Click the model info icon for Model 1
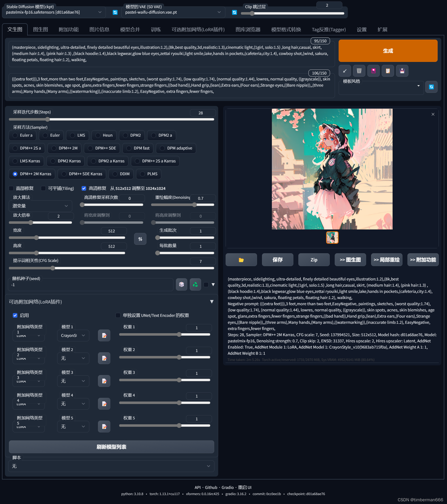 [104, 335]
